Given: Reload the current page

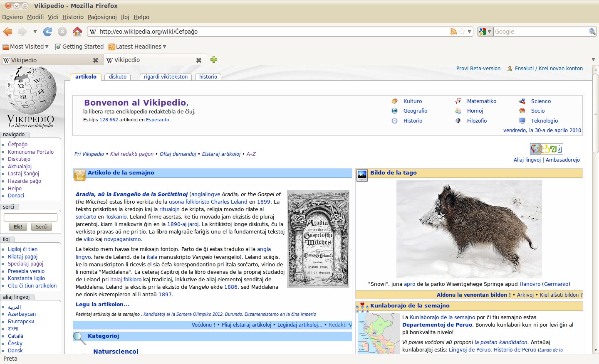Looking at the screenshot, I should pos(48,32).
